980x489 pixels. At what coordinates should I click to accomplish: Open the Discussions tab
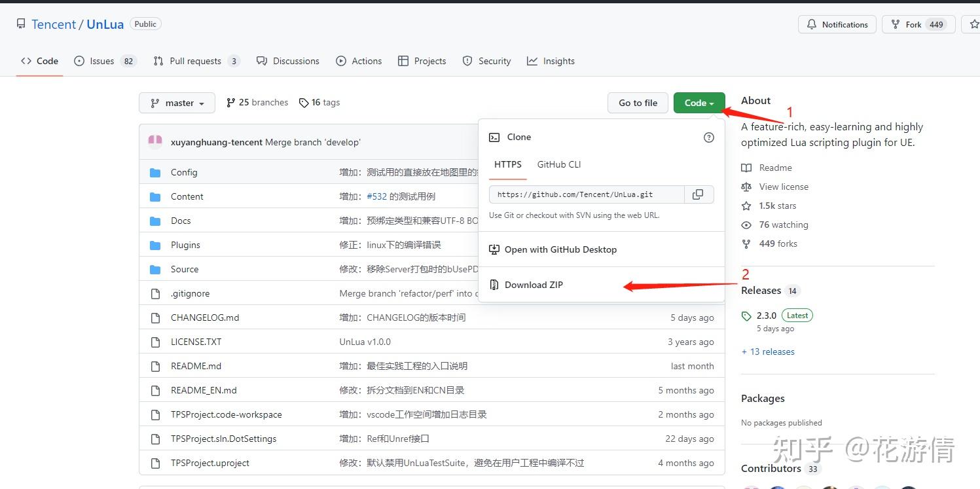[288, 62]
